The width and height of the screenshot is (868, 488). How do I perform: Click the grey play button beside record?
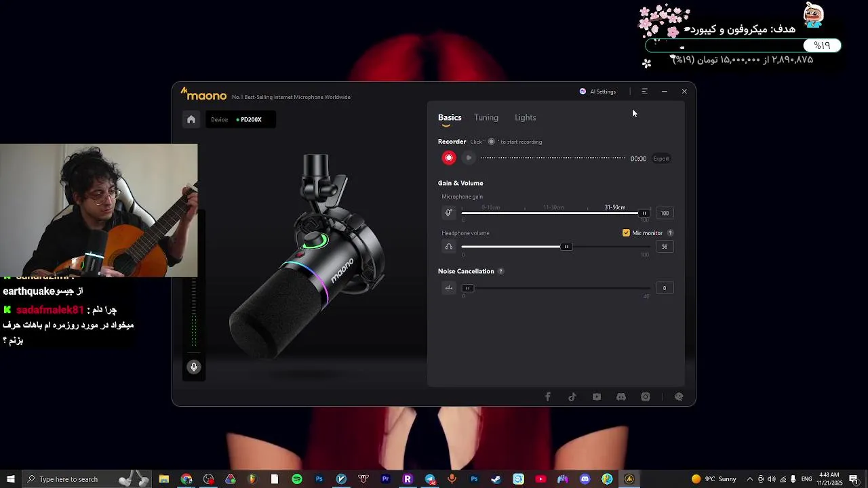(468, 158)
